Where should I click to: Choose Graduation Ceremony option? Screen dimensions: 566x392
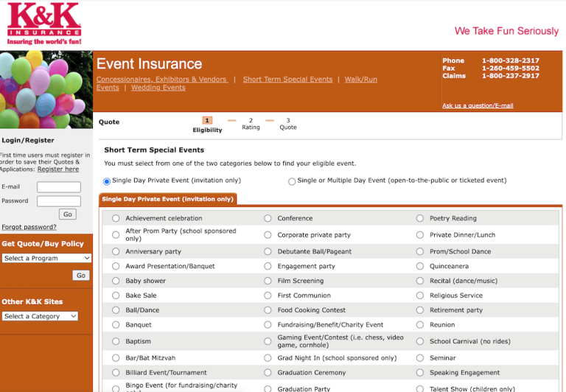coord(268,373)
